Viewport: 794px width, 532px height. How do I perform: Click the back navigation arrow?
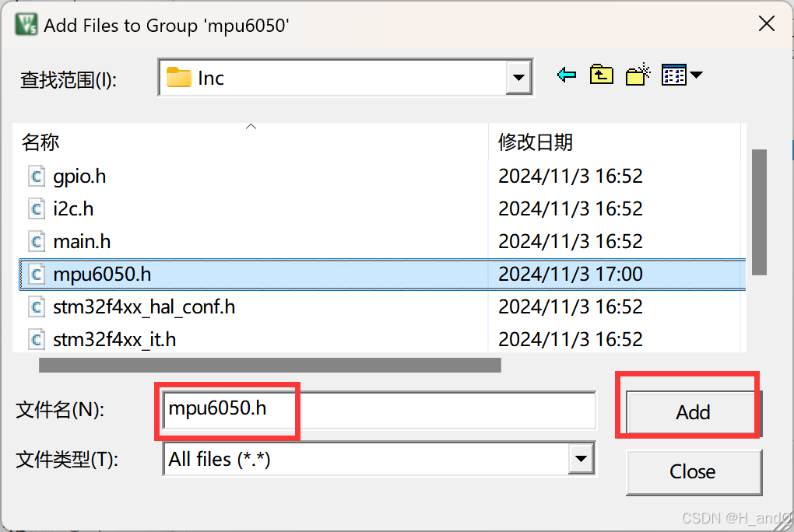566,74
